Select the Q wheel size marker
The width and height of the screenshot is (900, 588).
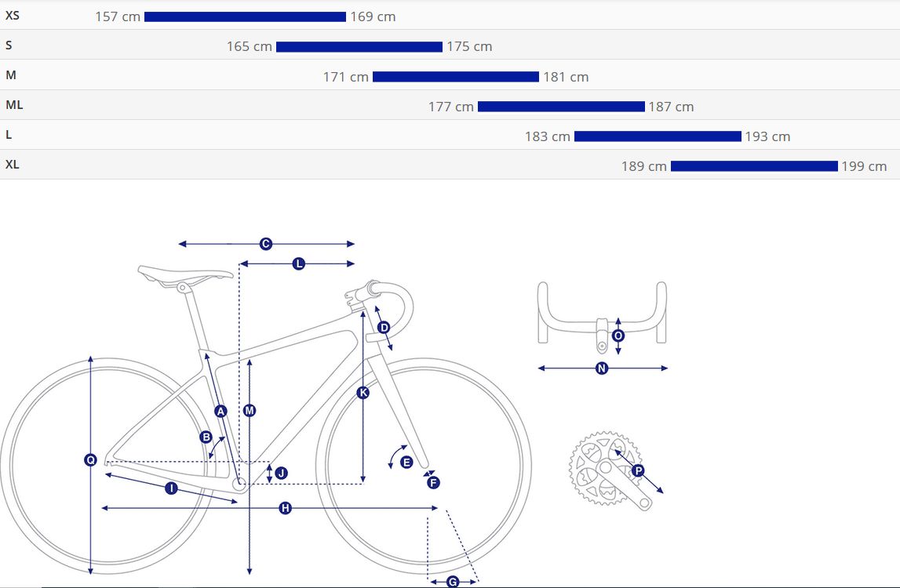(x=91, y=459)
